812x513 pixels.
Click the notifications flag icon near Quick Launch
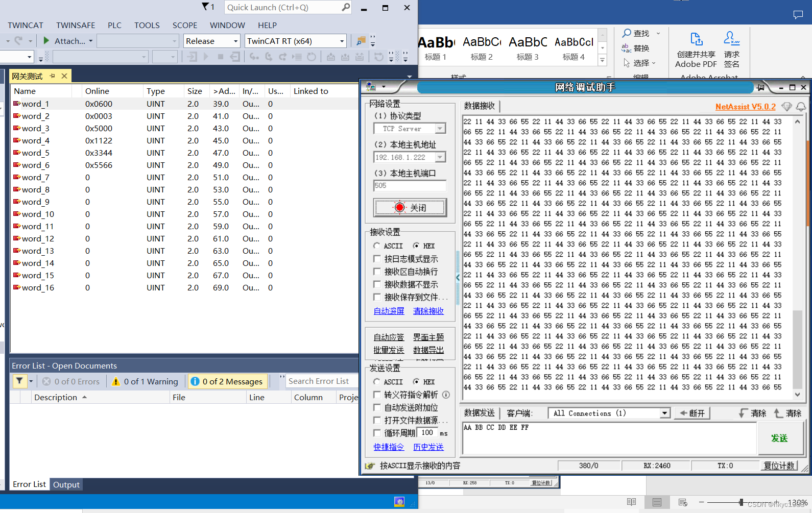pyautogui.click(x=205, y=7)
